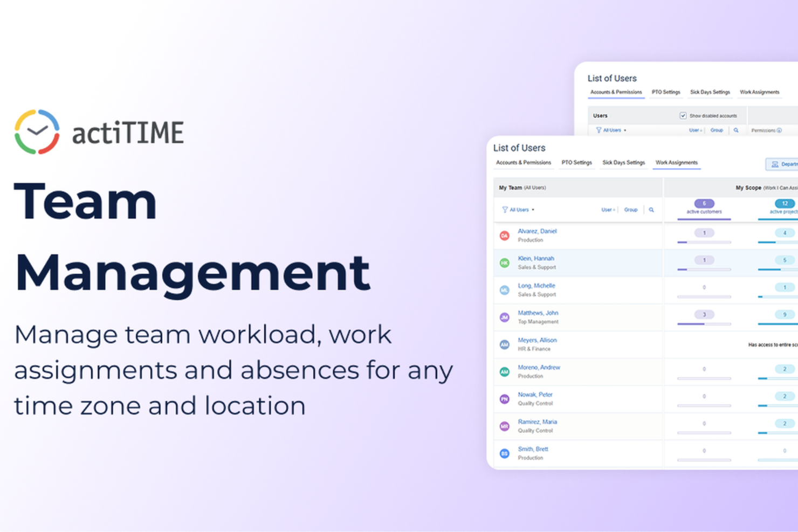
Task: Click the customers count badge 3 for Matthews
Action: 704,315
